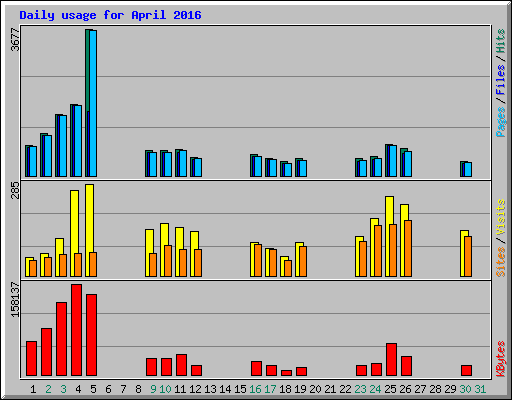Click the 285 axis value
Viewport: 512px width, 400px height.
[x=15, y=190]
